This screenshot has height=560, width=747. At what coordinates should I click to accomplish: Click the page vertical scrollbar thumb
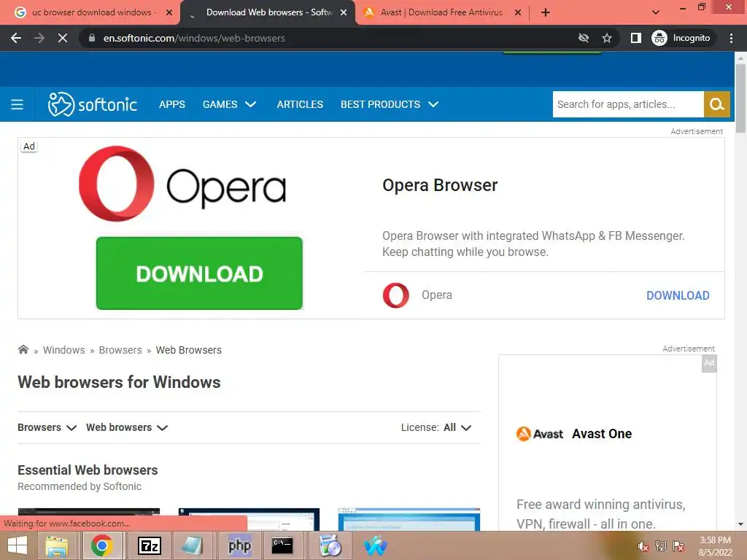[x=740, y=98]
